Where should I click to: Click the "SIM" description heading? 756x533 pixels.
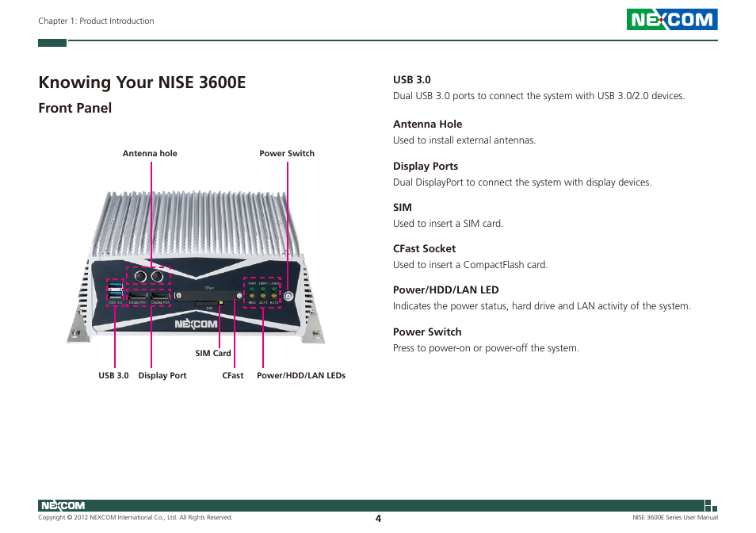pyautogui.click(x=402, y=208)
